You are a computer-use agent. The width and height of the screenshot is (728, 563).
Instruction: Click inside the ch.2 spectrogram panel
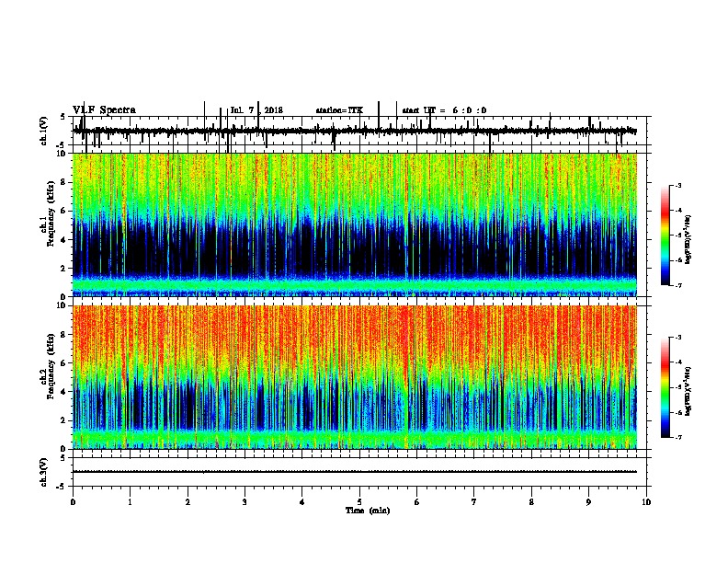355,377
